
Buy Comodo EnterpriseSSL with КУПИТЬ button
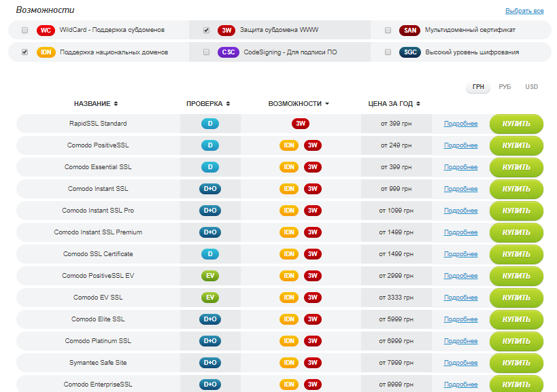516,384
